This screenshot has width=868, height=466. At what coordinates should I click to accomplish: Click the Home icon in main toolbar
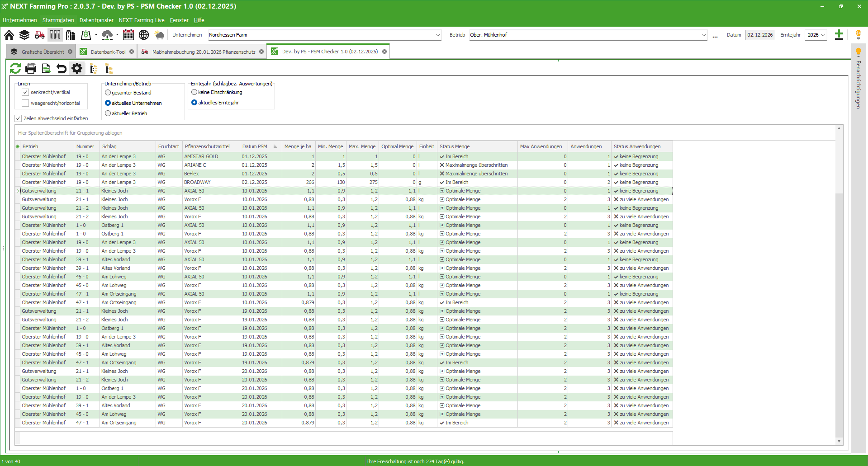coord(9,35)
